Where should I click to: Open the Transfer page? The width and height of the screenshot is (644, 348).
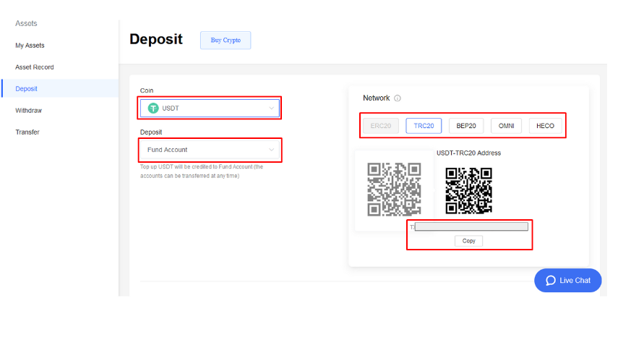coord(27,132)
